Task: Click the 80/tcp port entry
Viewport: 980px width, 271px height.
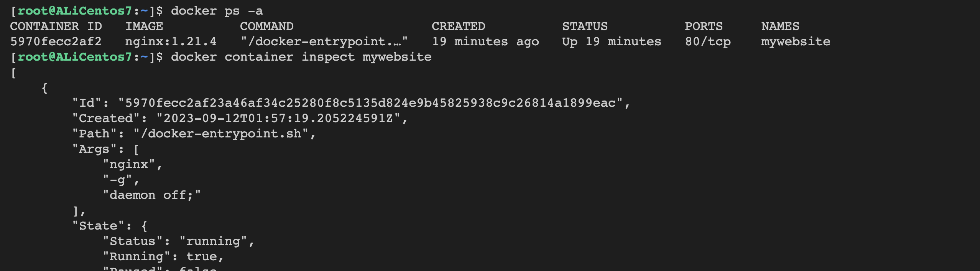Action: point(708,41)
